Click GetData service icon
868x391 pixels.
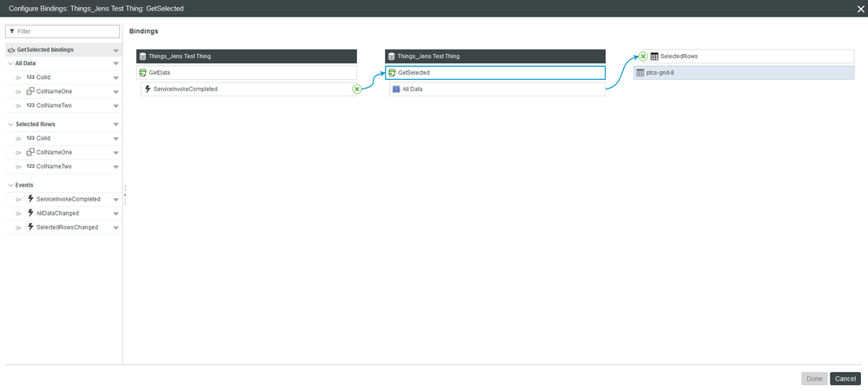142,72
